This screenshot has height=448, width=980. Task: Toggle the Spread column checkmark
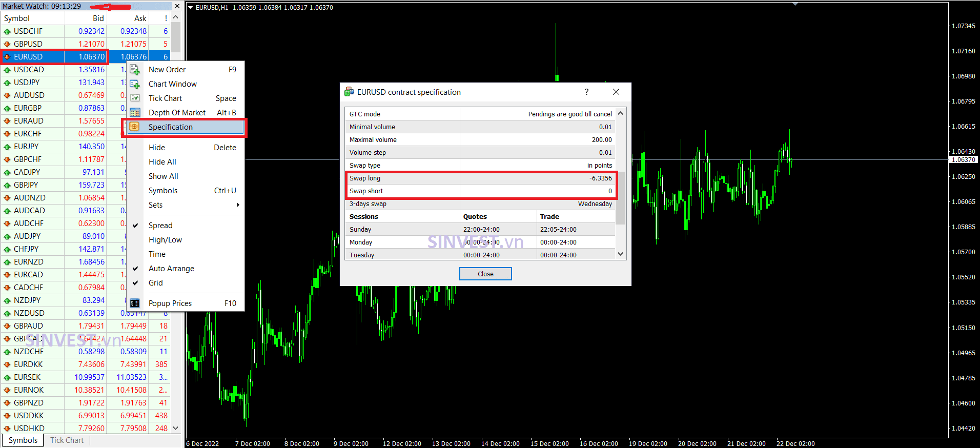pos(136,226)
